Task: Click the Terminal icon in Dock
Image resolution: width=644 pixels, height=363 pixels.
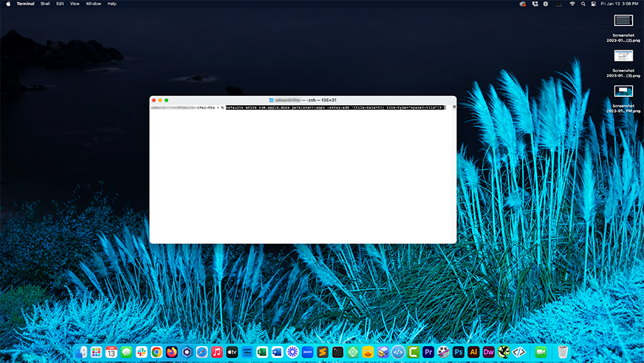Action: 337,352
